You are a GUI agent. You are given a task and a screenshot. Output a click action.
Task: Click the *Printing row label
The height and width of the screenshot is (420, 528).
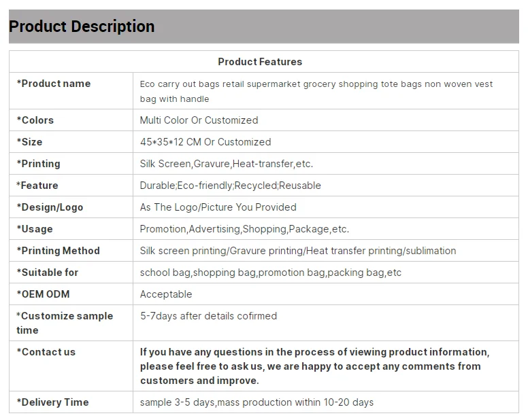pyautogui.click(x=41, y=164)
